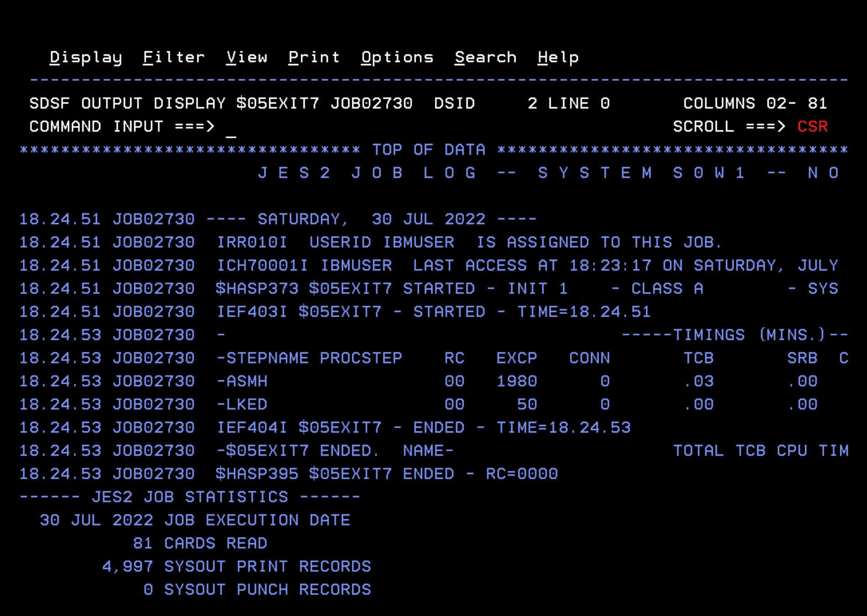This screenshot has width=867, height=616.
Task: Open the Print menu
Action: (314, 57)
